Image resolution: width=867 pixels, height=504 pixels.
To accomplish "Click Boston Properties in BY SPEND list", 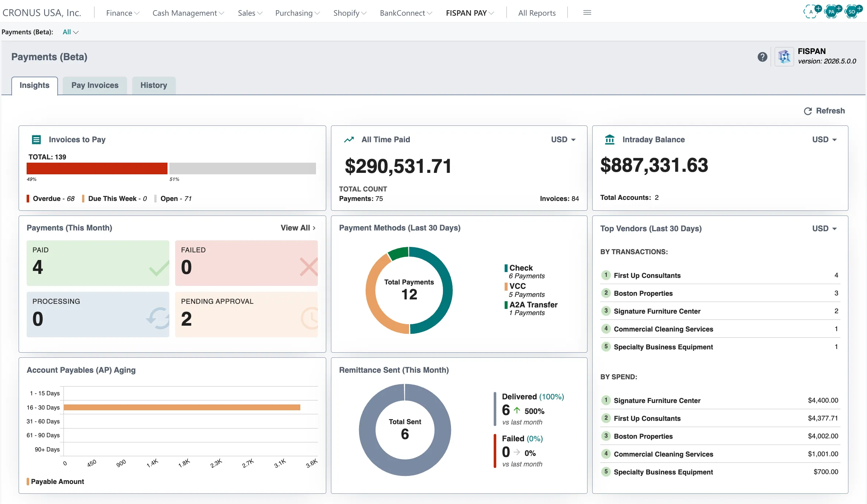I will [643, 436].
